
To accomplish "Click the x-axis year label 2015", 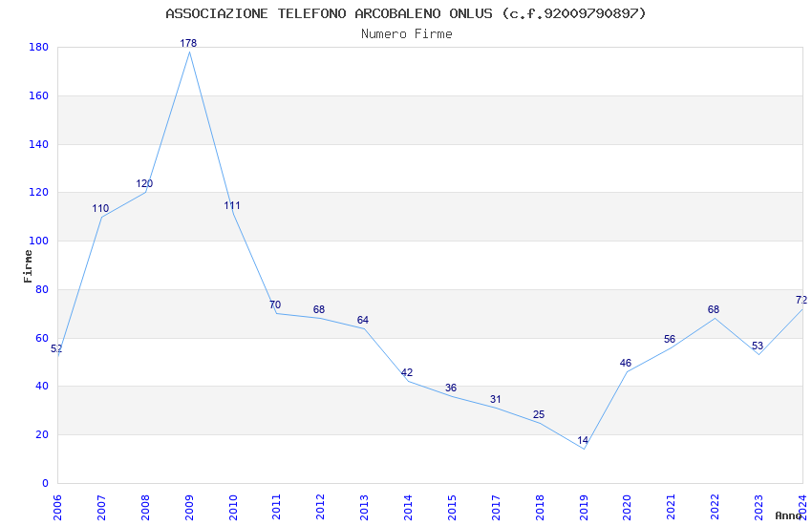I will point(452,507).
